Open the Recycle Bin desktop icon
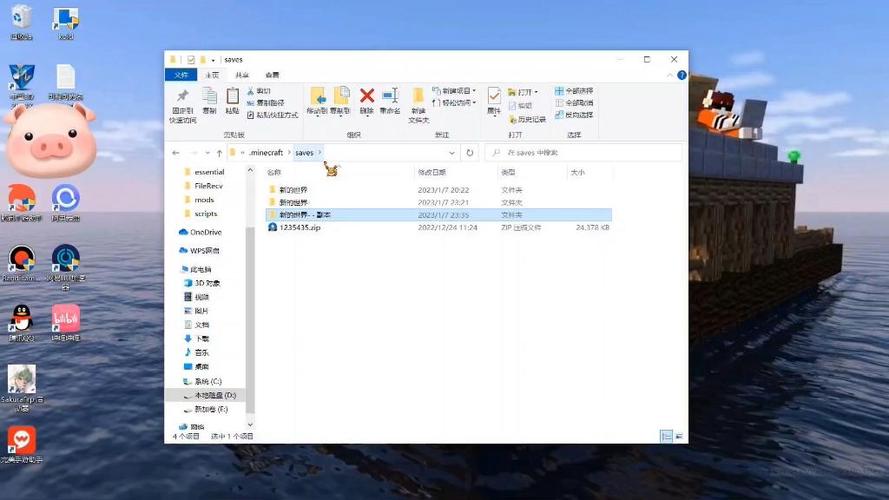This screenshot has width=889, height=500. tap(20, 22)
